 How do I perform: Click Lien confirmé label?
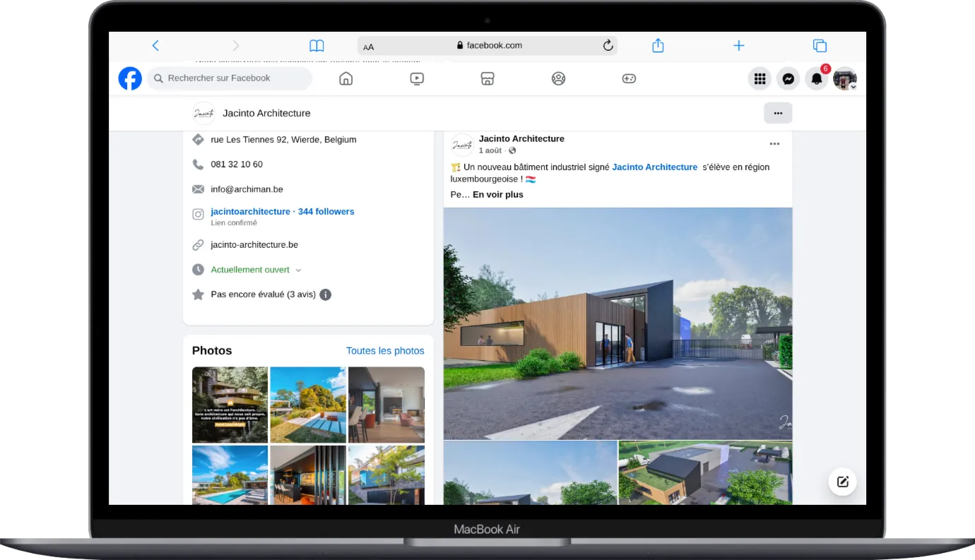click(x=234, y=223)
